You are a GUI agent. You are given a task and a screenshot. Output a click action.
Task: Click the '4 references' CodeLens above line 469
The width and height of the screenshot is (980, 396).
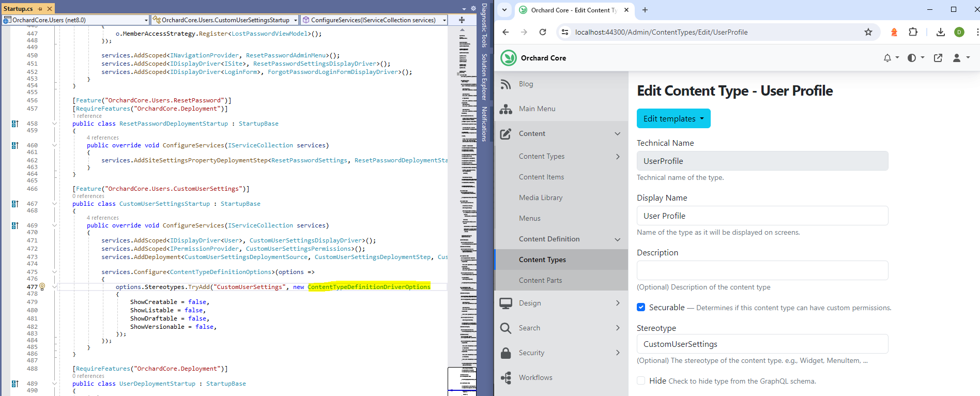click(x=102, y=218)
